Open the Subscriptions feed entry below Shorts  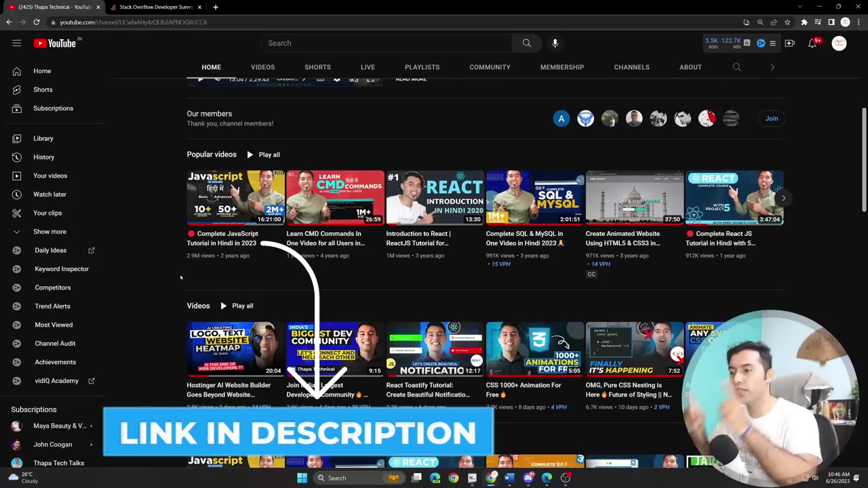(54, 108)
